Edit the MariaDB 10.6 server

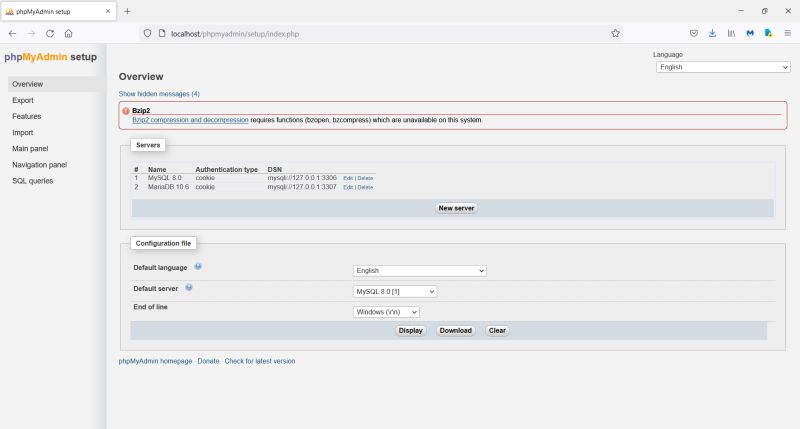point(348,187)
